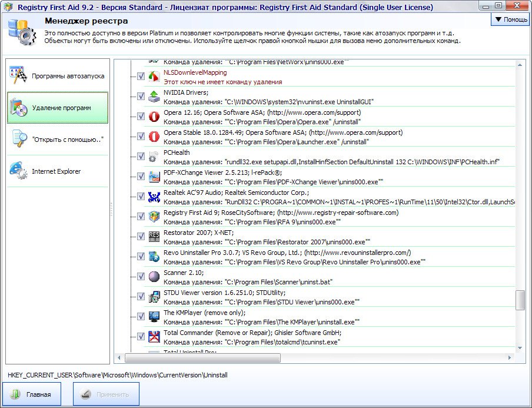Uncheck the NVIDIA Drivers checkbox
532x408 pixels.
click(141, 97)
